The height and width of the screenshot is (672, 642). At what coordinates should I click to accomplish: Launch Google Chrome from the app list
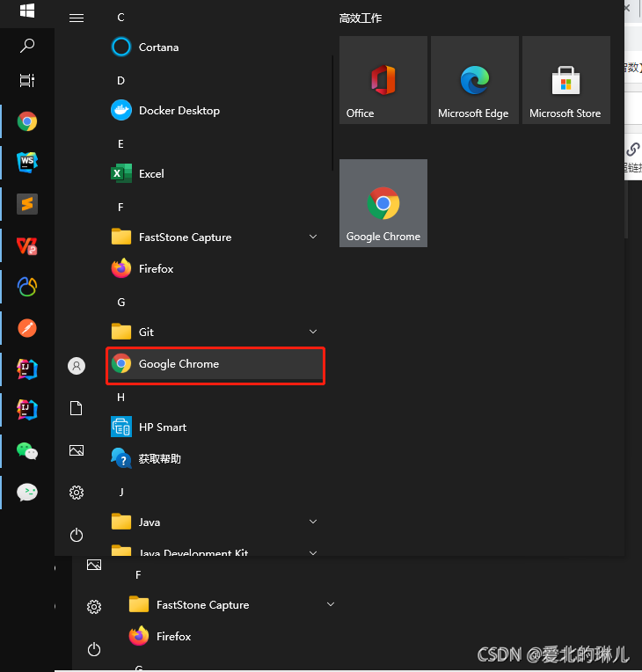point(215,364)
